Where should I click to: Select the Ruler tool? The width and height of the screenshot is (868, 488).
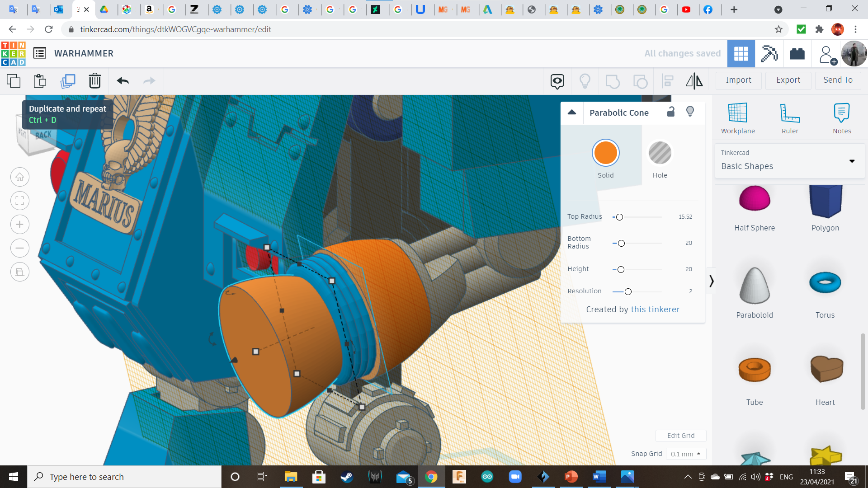click(790, 118)
